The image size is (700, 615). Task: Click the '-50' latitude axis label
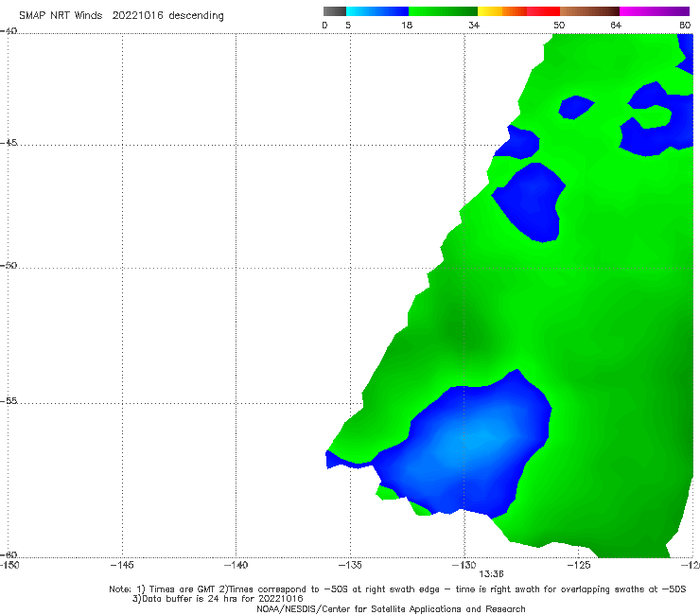(x=9, y=265)
